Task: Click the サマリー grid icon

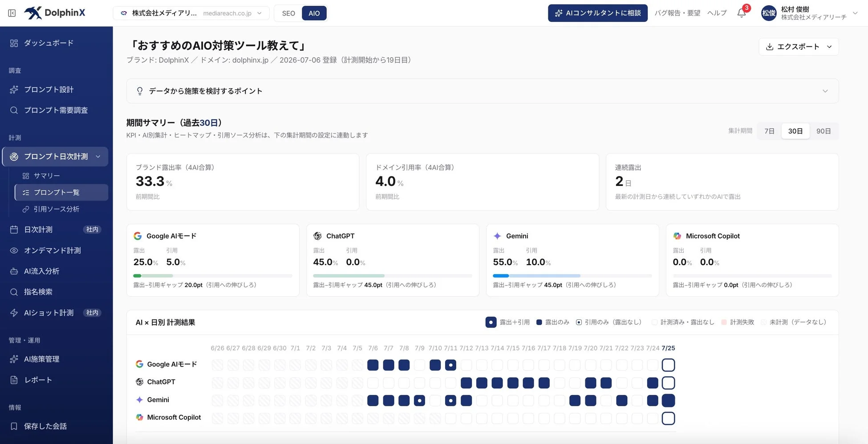Action: [x=26, y=176]
